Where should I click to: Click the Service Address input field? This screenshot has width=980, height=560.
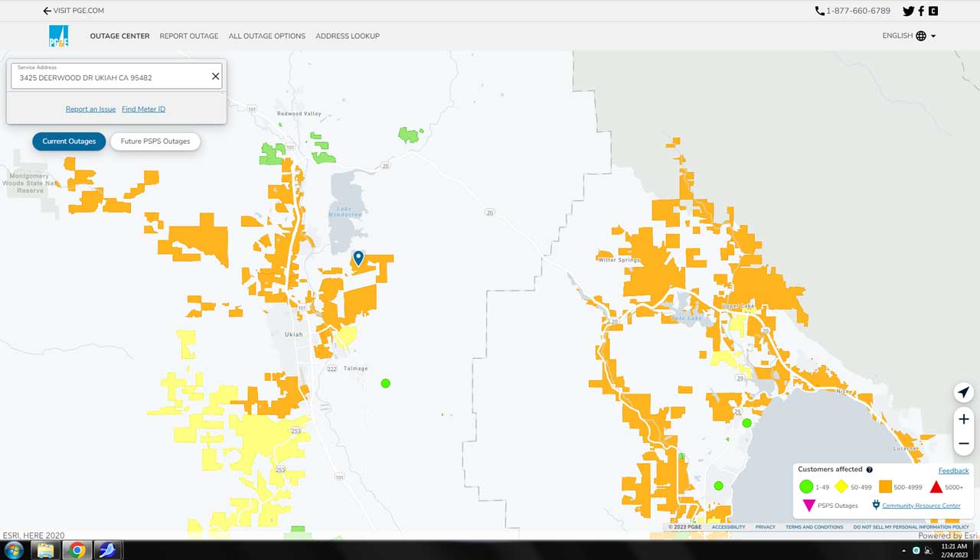111,78
